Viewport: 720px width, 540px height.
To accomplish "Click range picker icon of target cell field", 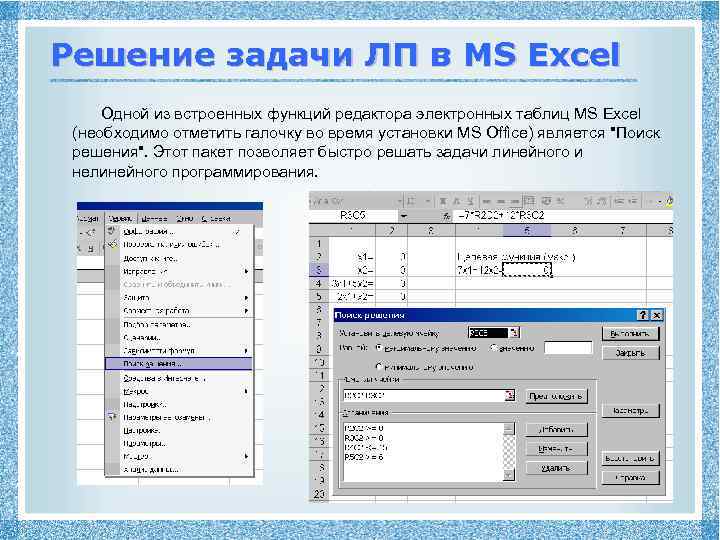I will pyautogui.click(x=514, y=333).
